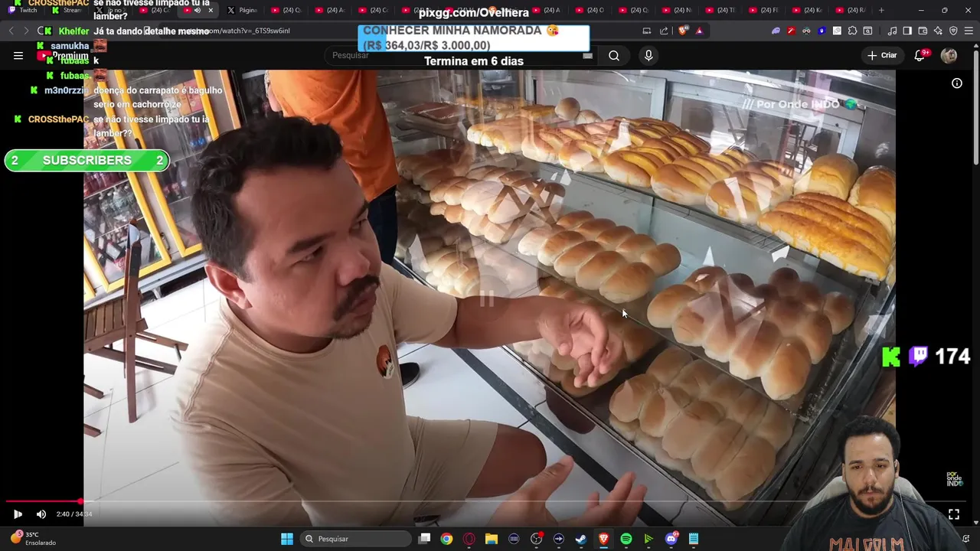The image size is (980, 551).
Task: Open Brave Shields lion icon in address bar
Action: tap(682, 31)
